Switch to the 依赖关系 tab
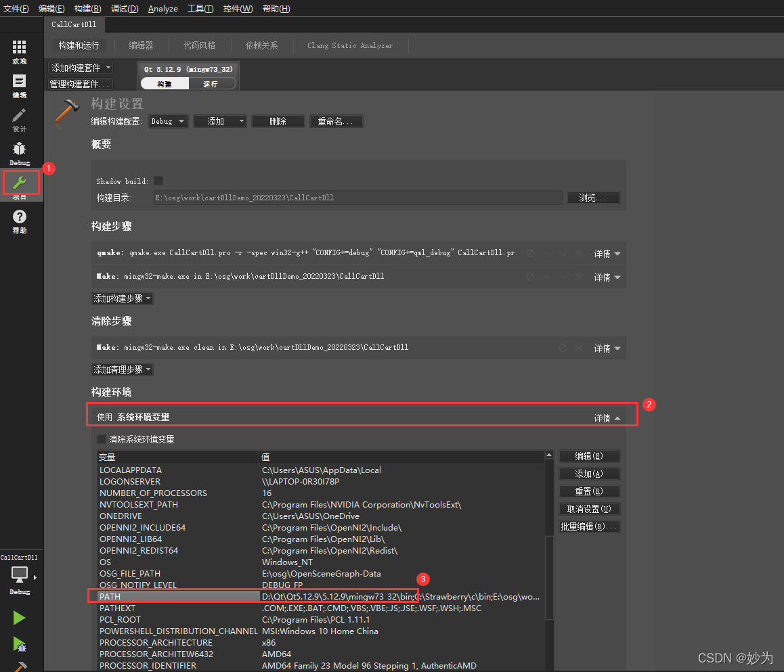This screenshot has width=784, height=672. tap(261, 45)
